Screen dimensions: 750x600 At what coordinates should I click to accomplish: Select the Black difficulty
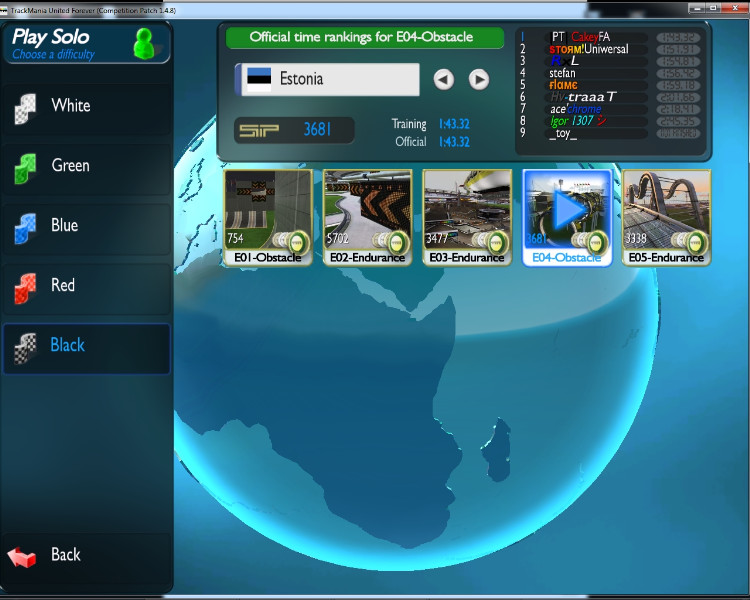[68, 346]
